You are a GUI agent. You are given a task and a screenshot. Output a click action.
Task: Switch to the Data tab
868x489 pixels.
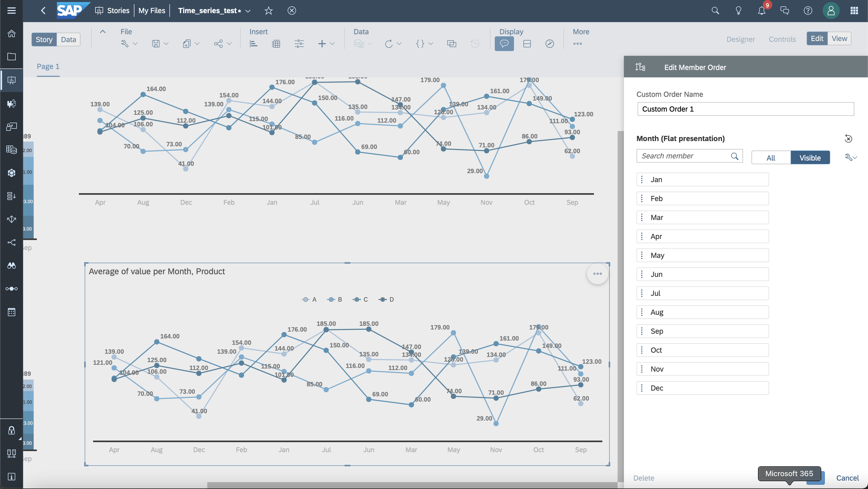coord(68,39)
